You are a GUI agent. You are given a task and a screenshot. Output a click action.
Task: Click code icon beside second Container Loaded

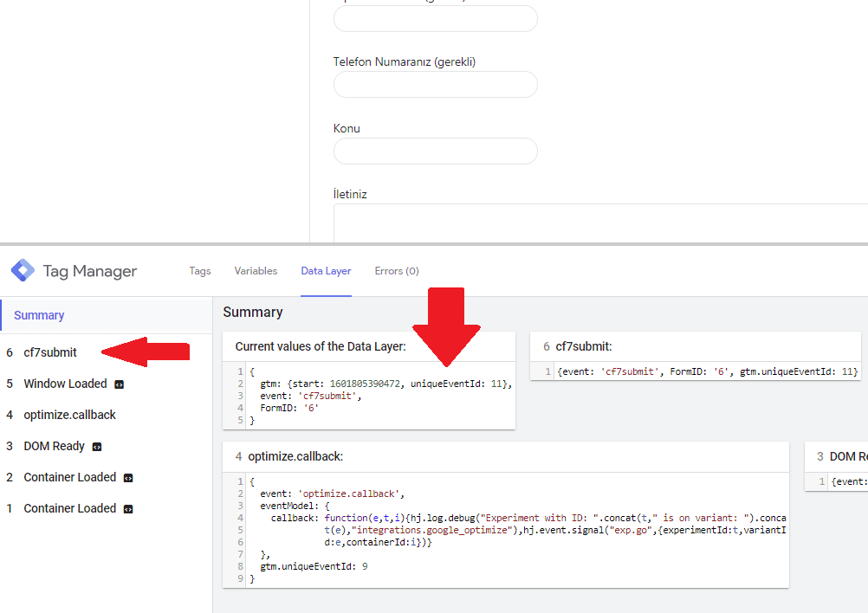(128, 478)
